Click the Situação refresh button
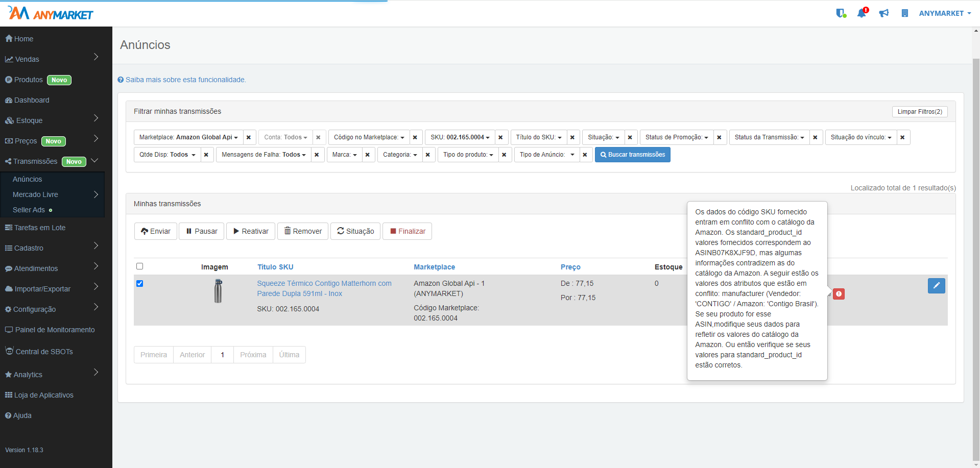Image resolution: width=980 pixels, height=468 pixels. point(355,231)
